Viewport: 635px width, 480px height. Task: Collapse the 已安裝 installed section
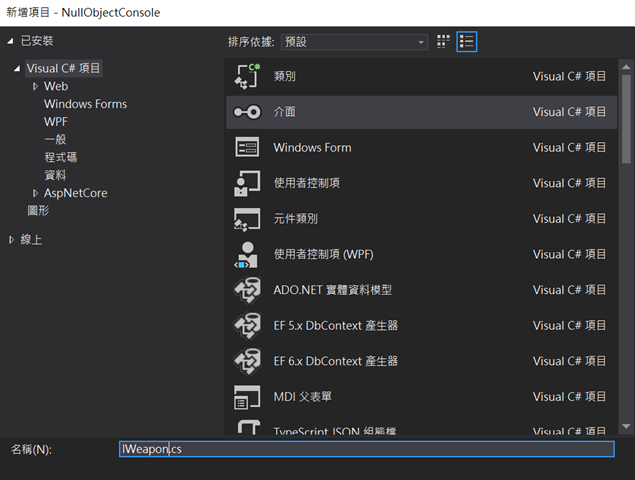tap(11, 41)
